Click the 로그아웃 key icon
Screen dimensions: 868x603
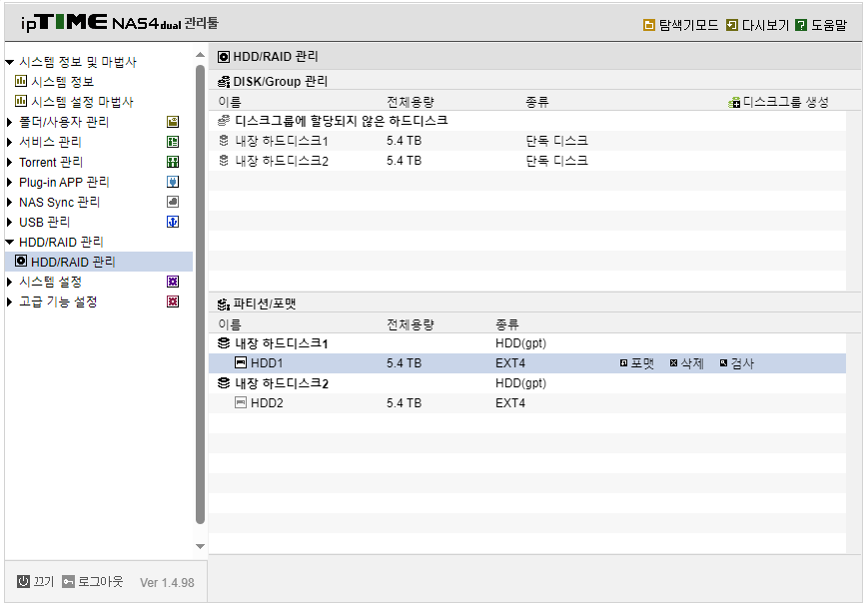(68, 581)
